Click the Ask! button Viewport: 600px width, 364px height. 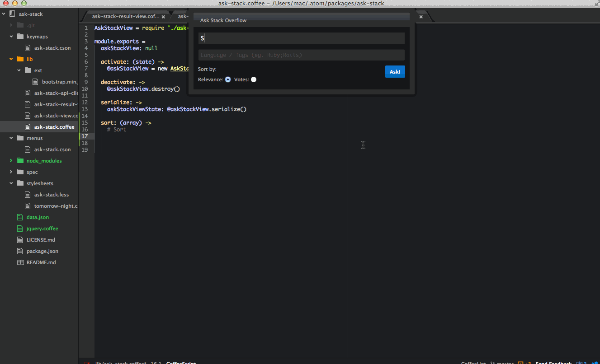point(395,72)
